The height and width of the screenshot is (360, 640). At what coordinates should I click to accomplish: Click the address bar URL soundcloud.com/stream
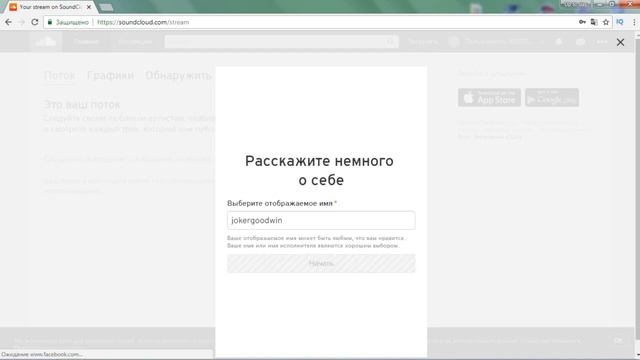(143, 22)
